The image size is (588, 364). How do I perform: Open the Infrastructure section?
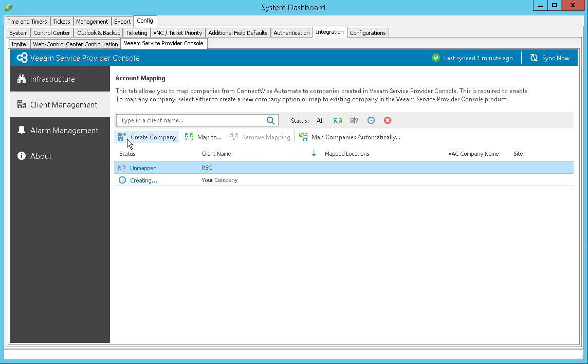tap(60, 79)
